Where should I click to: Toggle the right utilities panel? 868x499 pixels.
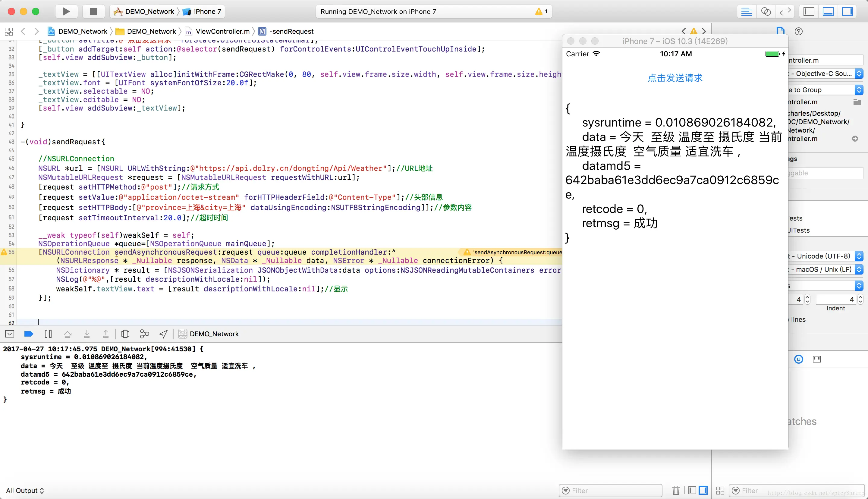tap(848, 11)
